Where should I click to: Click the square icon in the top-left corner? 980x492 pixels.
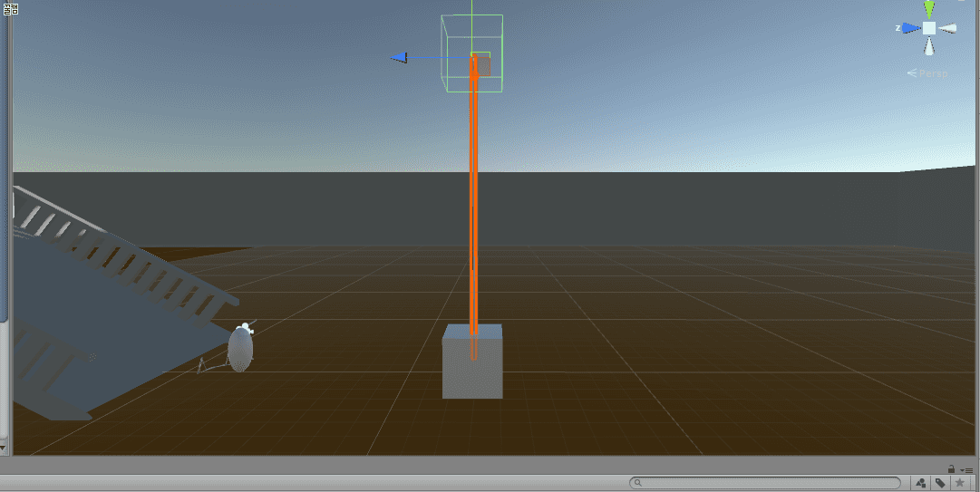tap(11, 9)
